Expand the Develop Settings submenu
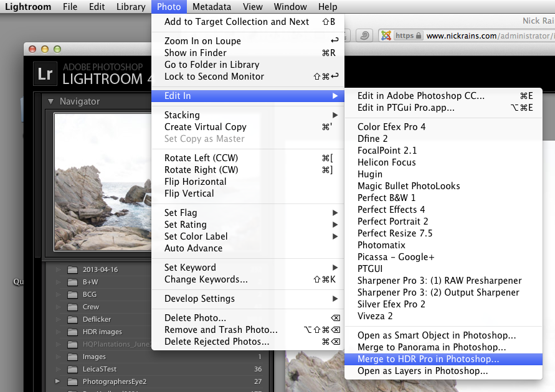The height and width of the screenshot is (392, 555). click(335, 299)
